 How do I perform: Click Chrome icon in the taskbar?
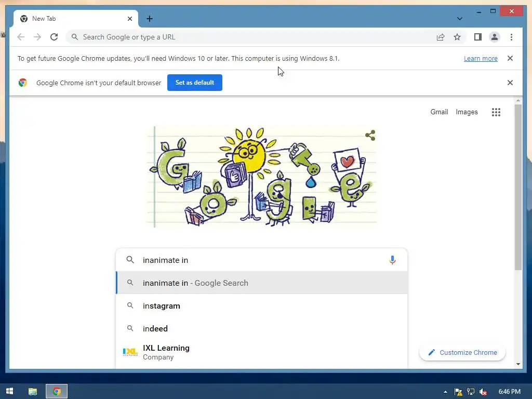coord(57,391)
